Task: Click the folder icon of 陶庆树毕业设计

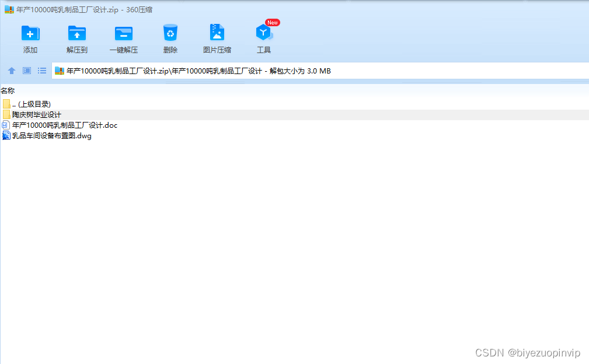Action: point(6,114)
